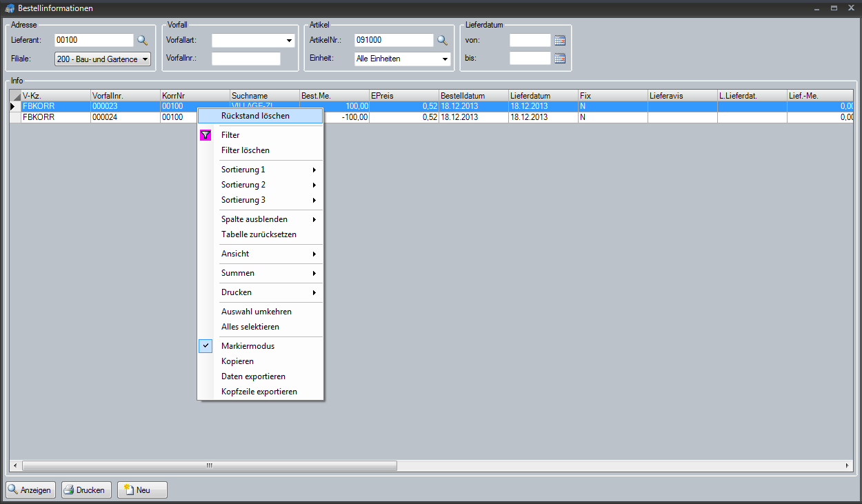Choose 'Daten exportieren' from the menu
This screenshot has height=504, width=862.
point(253,376)
